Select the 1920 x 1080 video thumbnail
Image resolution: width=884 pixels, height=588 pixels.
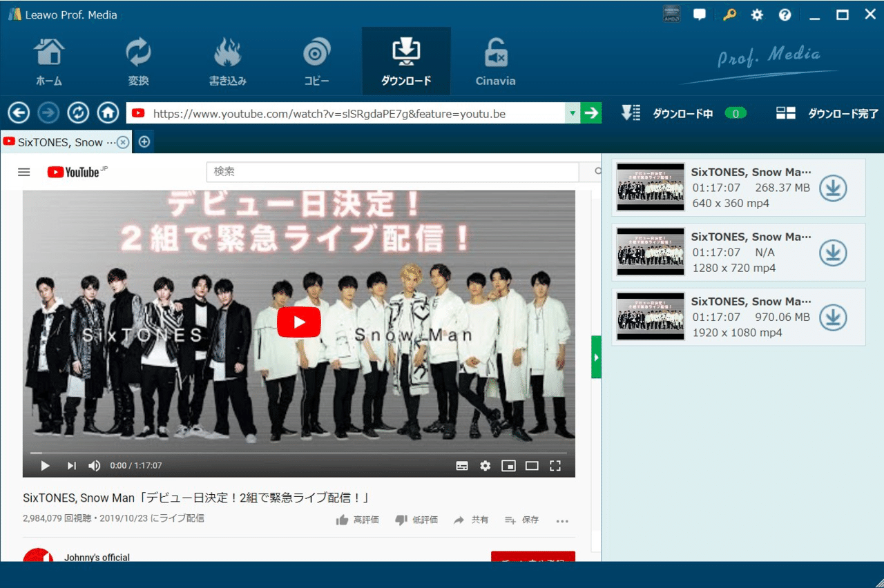pos(651,317)
